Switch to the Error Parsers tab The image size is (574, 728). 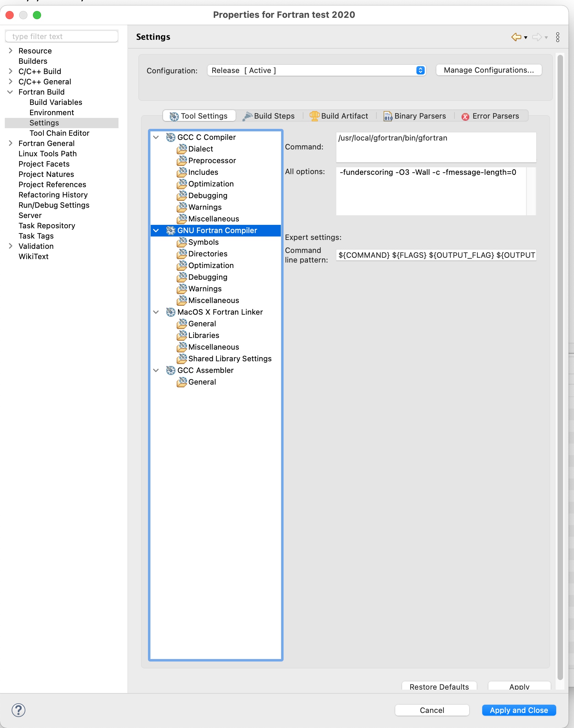pos(490,116)
